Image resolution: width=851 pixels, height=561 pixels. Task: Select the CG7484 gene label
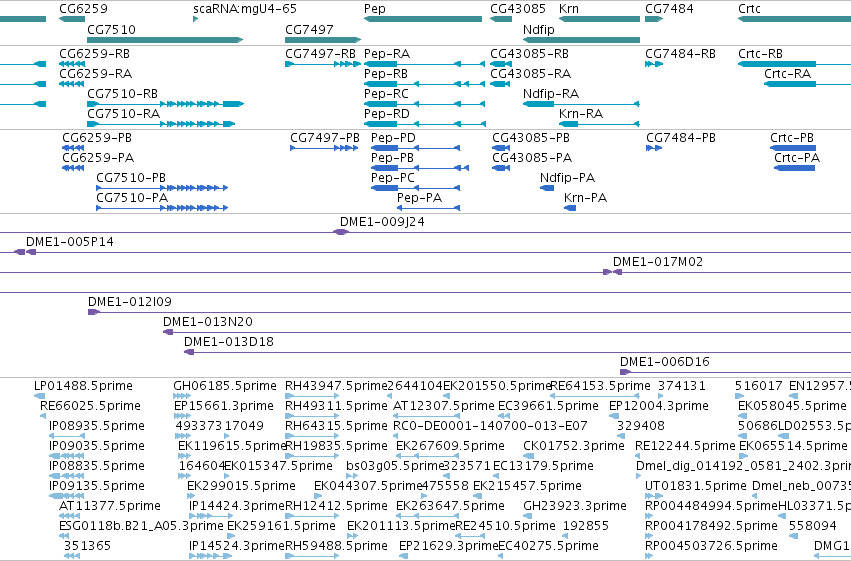coord(669,9)
